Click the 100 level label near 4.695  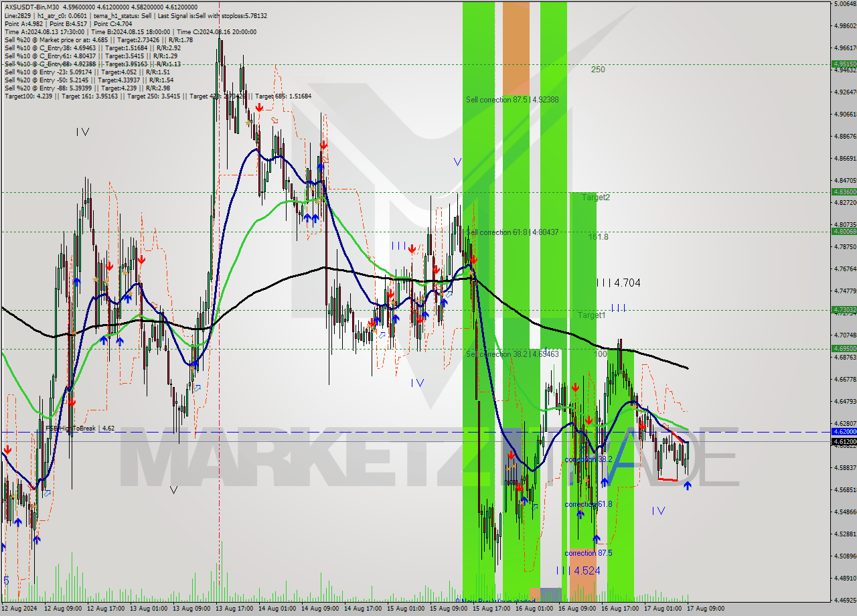(601, 354)
